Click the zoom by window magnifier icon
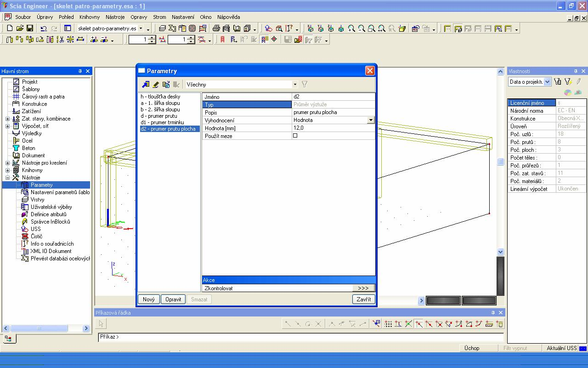The height and width of the screenshot is (368, 588). tap(372, 29)
